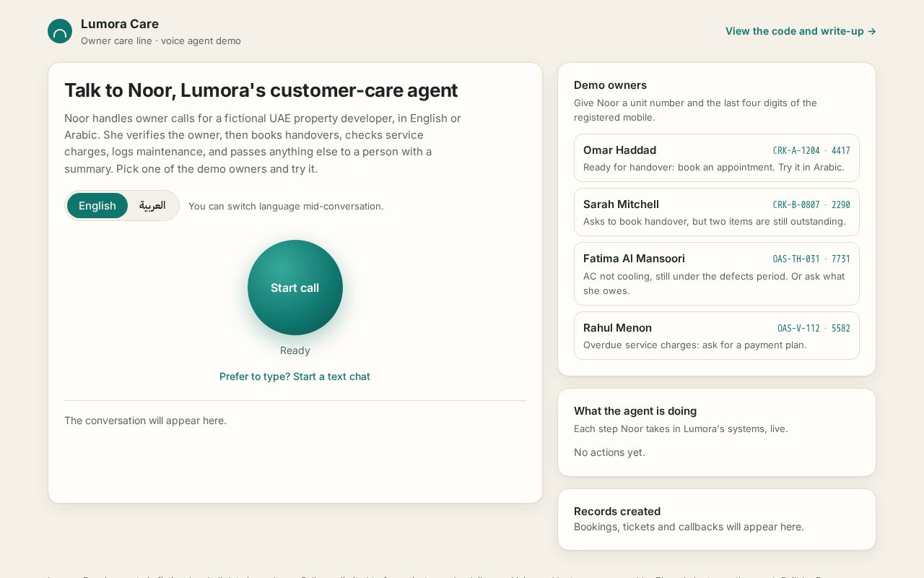924x578 pixels.
Task: Click the 'Give Noor a unit number' instructions
Action: pyautogui.click(x=695, y=111)
